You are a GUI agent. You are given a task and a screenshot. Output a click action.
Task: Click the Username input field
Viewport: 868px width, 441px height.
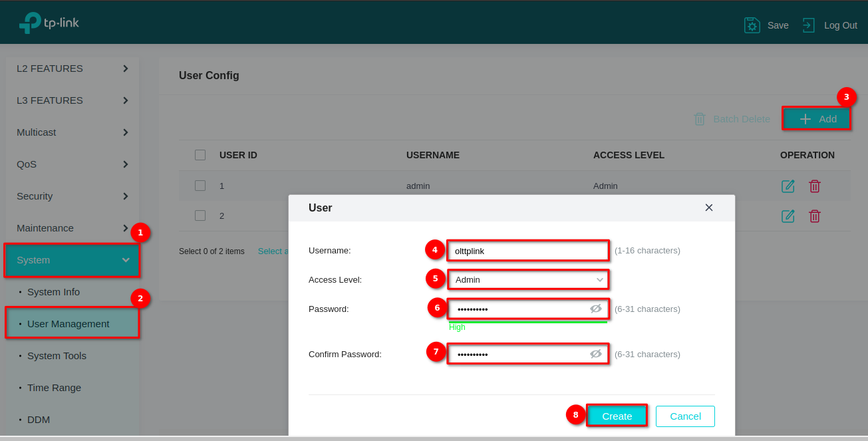528,251
